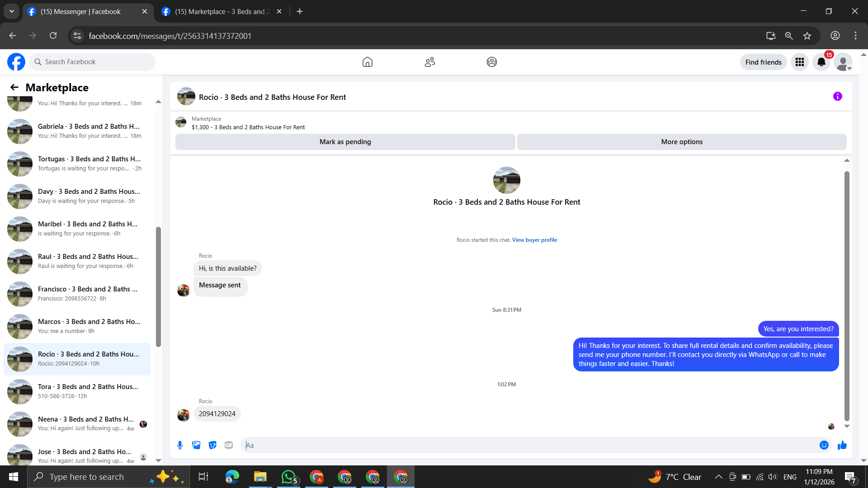
Task: Click Mark as pending button
Action: [x=345, y=142]
